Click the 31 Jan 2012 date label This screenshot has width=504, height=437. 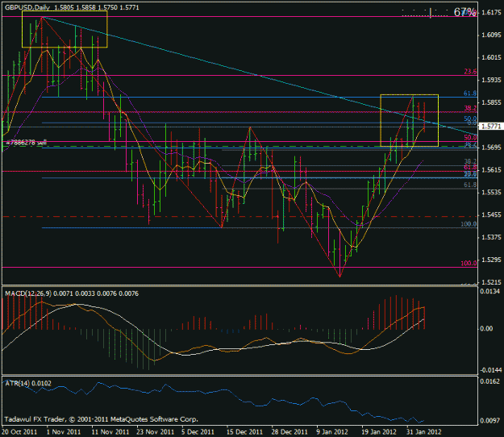click(x=424, y=432)
